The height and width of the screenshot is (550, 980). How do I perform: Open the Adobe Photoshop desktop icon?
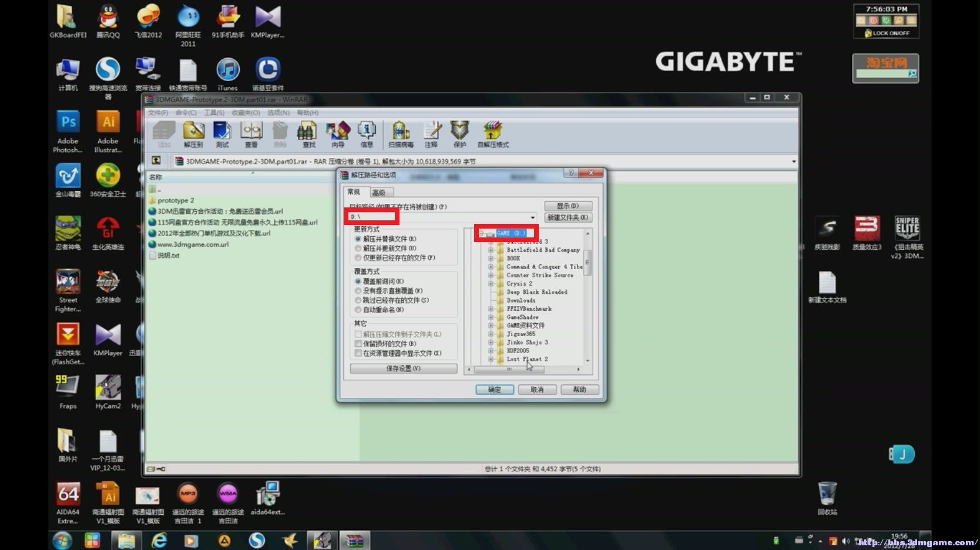point(68,132)
